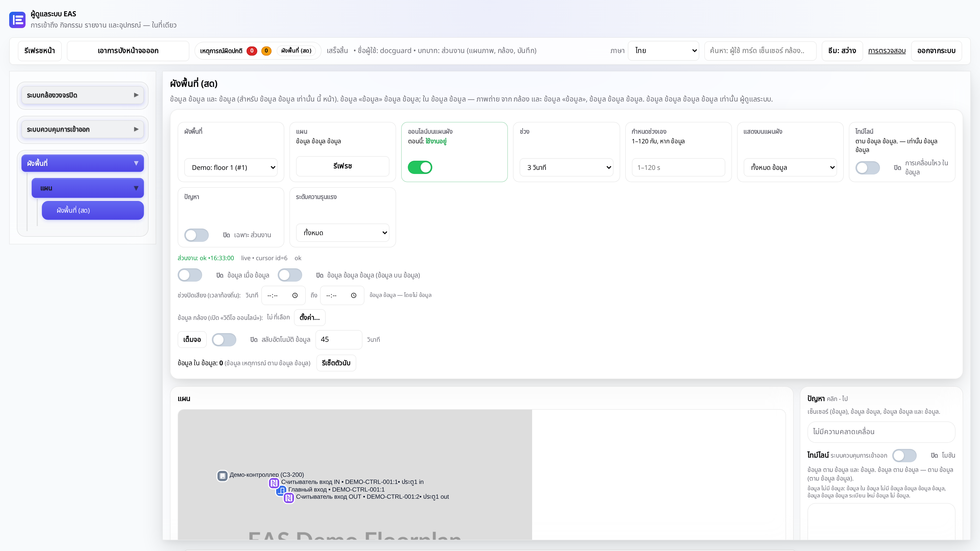Select the Демо-контроллер (C3-200) controller icon
Screen dimensions: 980x551
tap(222, 476)
